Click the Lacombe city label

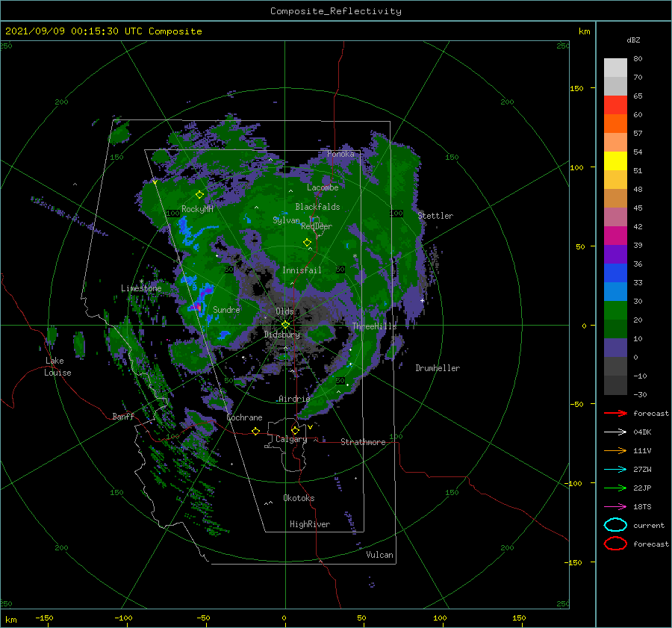pyautogui.click(x=323, y=187)
